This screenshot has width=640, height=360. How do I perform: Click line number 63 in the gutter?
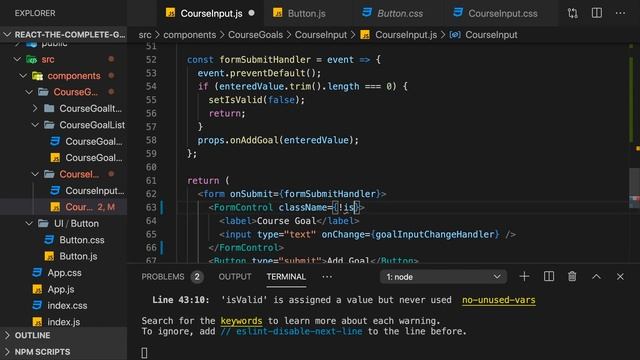(151, 207)
